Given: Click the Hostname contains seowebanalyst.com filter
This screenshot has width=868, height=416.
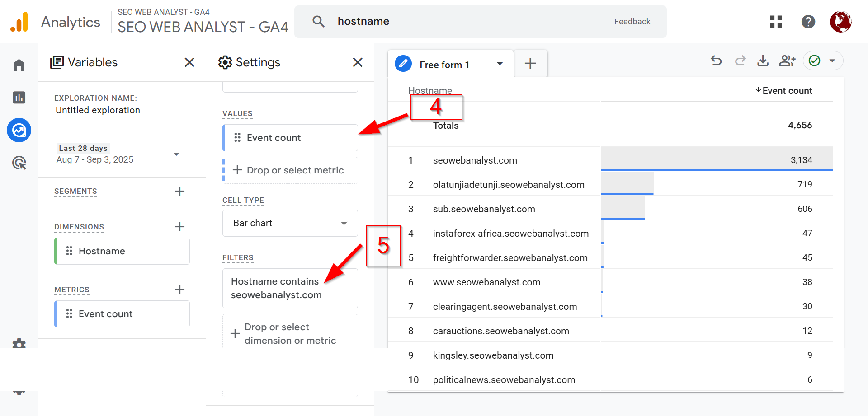Looking at the screenshot, I should [x=290, y=288].
